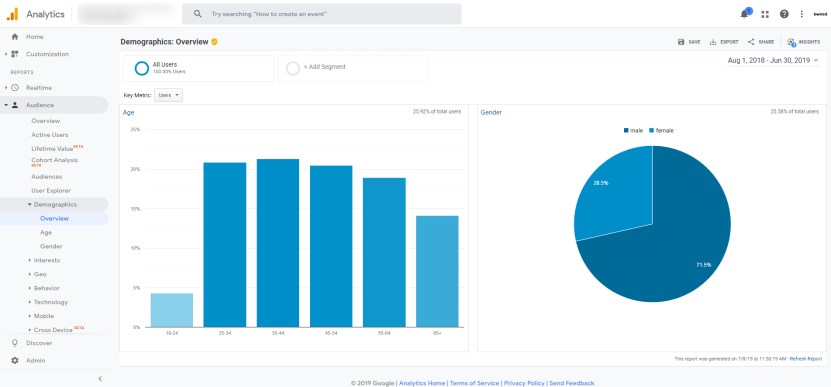The width and height of the screenshot is (831, 387).
Task: Expand the Behavior submenu
Action: point(30,288)
